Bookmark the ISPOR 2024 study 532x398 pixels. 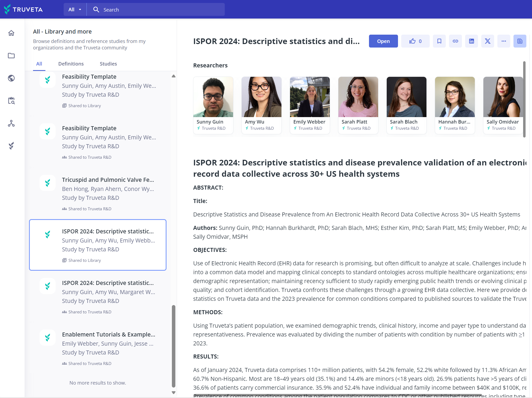[439, 41]
